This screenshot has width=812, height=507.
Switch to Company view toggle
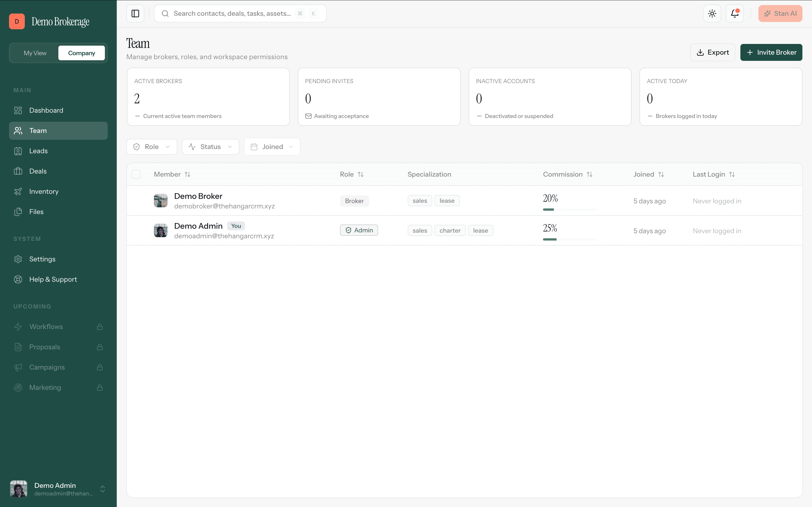point(81,53)
